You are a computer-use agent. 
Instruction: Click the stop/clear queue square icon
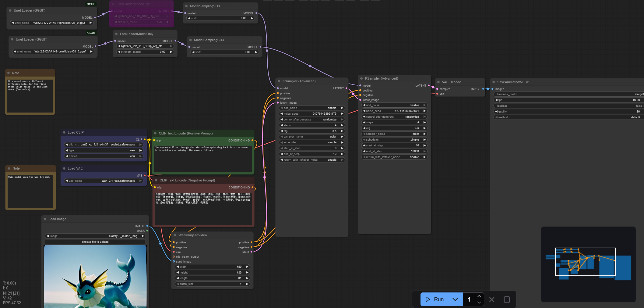tap(507, 299)
